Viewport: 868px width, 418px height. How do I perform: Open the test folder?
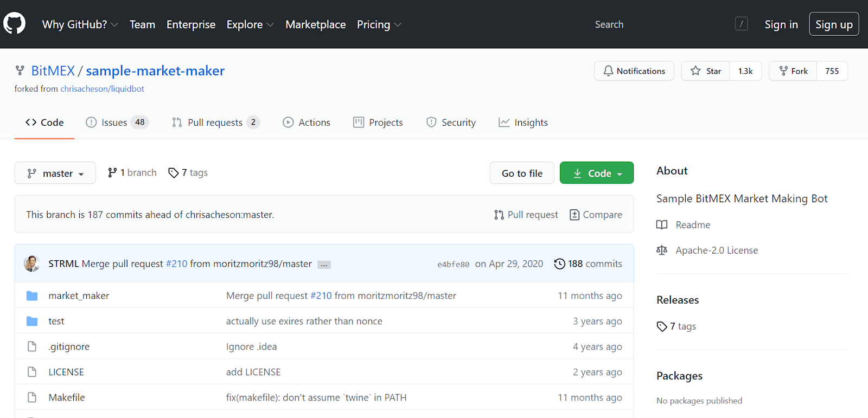click(56, 321)
